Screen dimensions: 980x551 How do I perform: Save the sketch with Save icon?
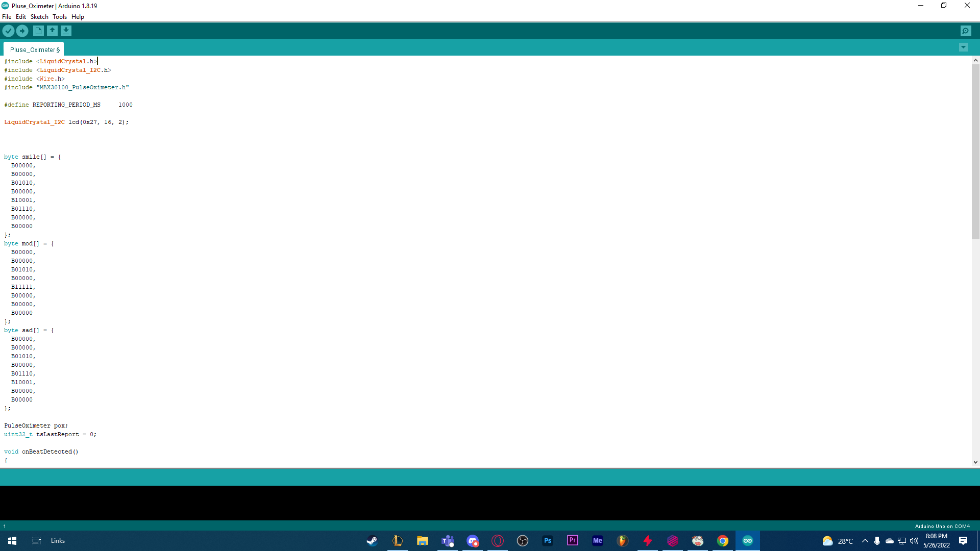[x=66, y=31]
